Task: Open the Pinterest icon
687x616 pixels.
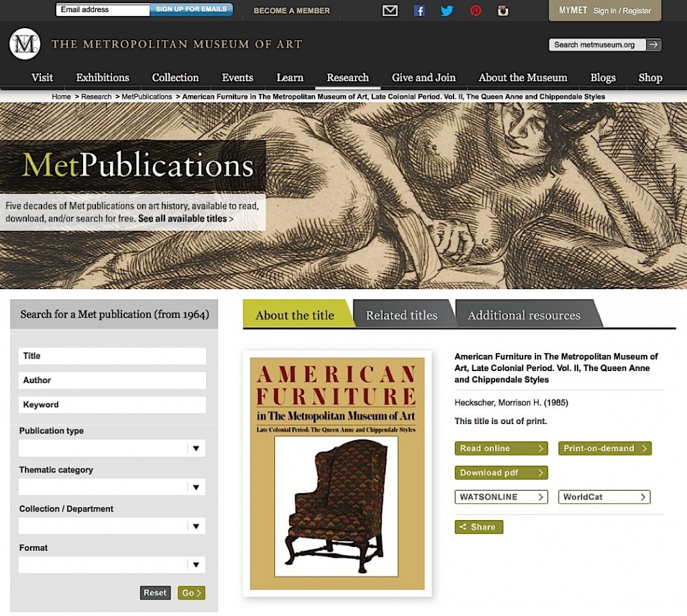Action: click(x=476, y=11)
